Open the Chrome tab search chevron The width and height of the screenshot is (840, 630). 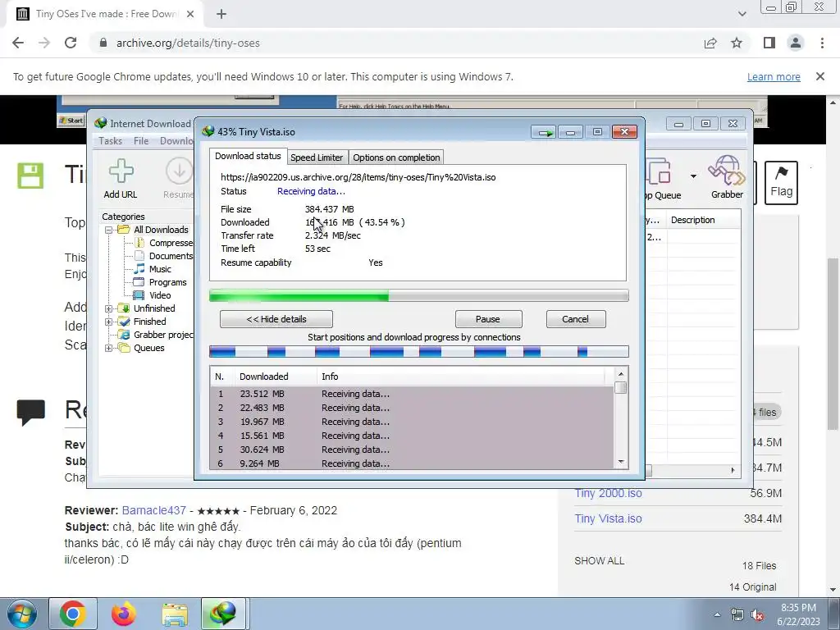[x=742, y=14]
